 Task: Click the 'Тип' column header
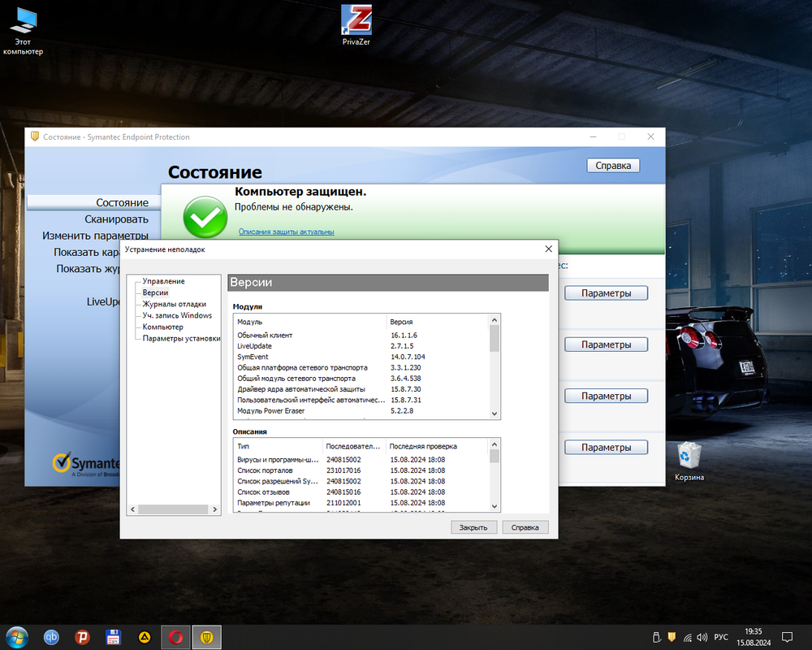point(278,446)
